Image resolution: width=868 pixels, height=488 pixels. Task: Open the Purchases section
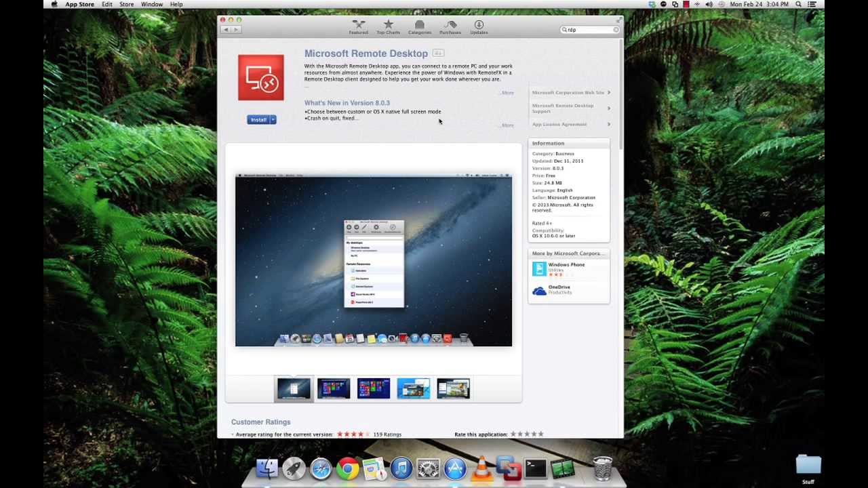[450, 27]
